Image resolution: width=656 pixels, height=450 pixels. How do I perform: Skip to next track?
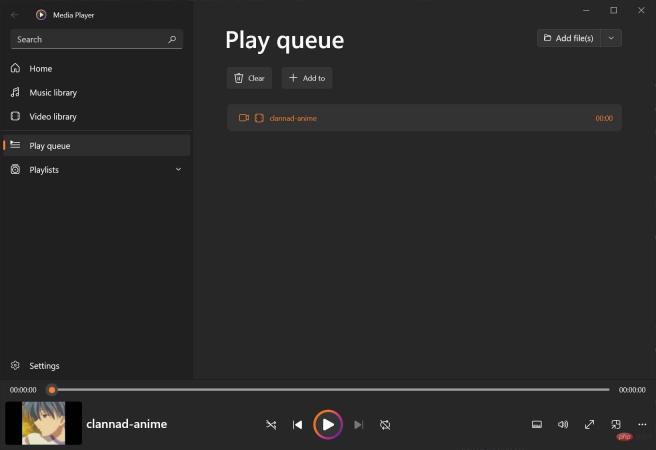[359, 425]
